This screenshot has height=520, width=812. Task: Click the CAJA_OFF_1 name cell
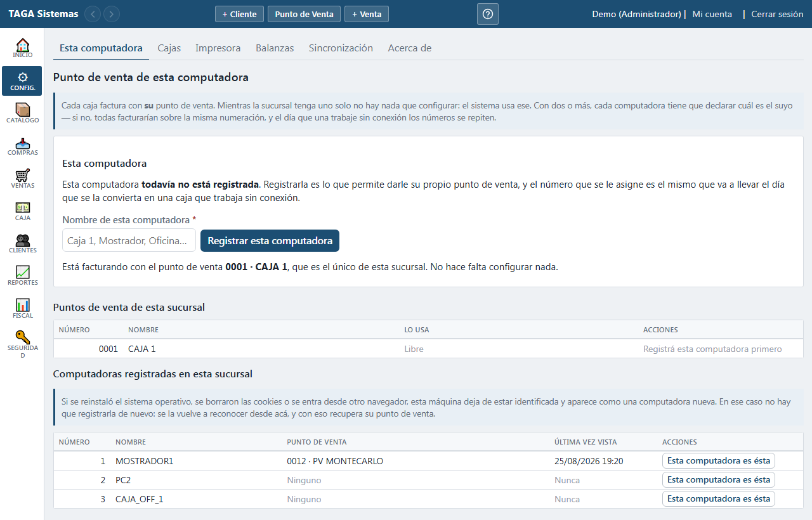[x=140, y=499]
